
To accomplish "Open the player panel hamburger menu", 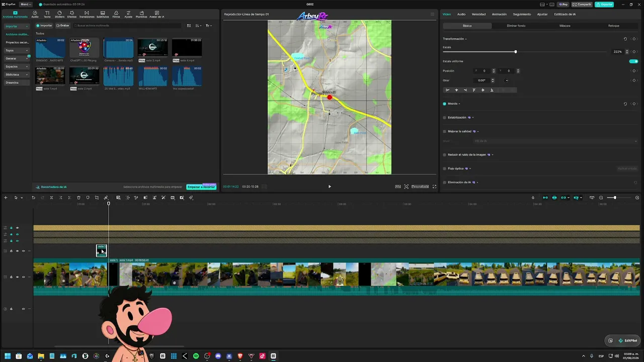I will pos(432,14).
